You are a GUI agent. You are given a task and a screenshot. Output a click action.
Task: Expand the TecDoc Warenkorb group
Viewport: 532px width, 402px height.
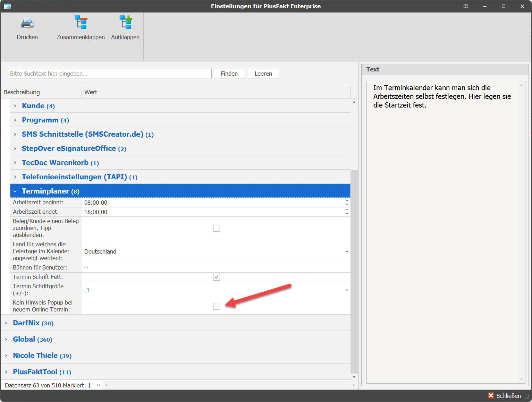click(15, 163)
